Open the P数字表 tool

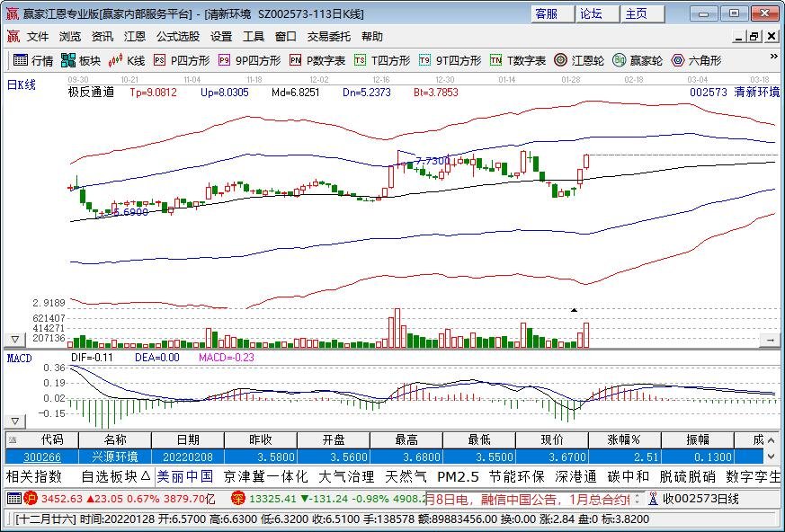[x=317, y=60]
